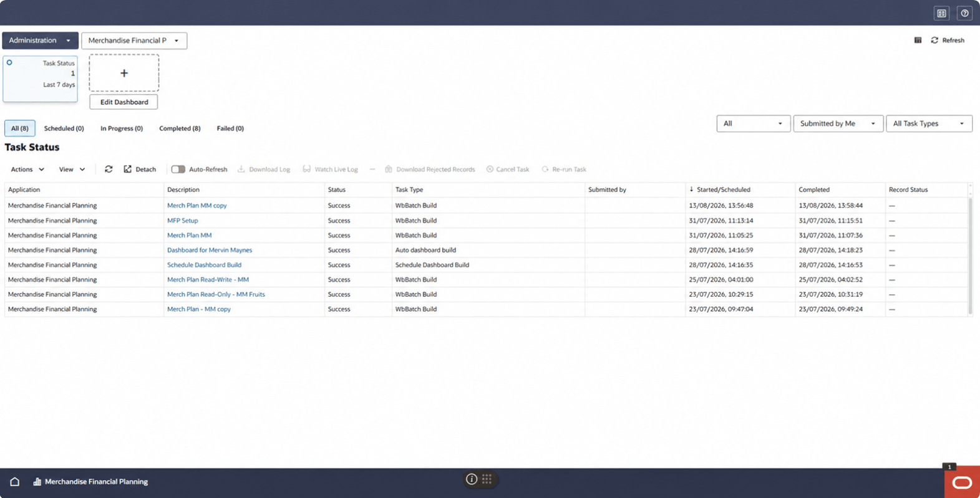Screen dimensions: 980x498
Task: Click the info icon in bottom center
Action: pyautogui.click(x=472, y=479)
